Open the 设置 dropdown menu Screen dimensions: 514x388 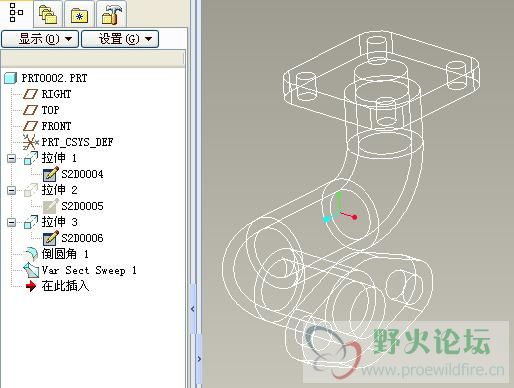(x=120, y=39)
